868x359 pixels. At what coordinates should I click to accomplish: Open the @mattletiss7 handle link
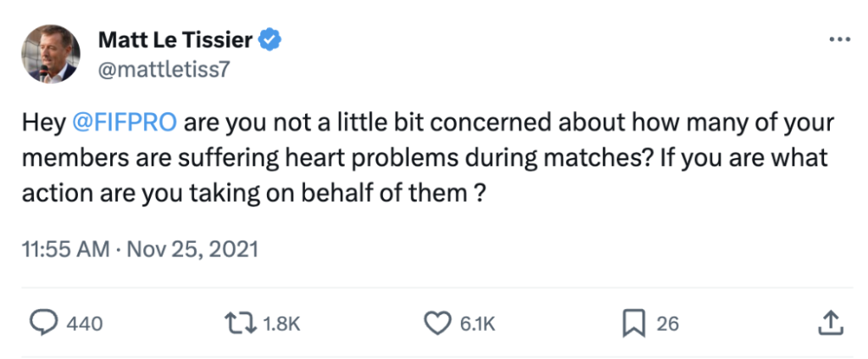(x=164, y=70)
